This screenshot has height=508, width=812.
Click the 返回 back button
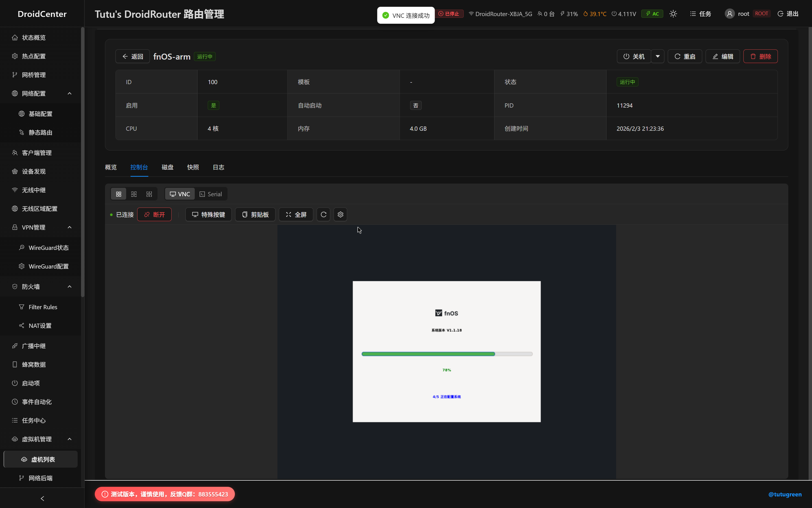[133, 56]
